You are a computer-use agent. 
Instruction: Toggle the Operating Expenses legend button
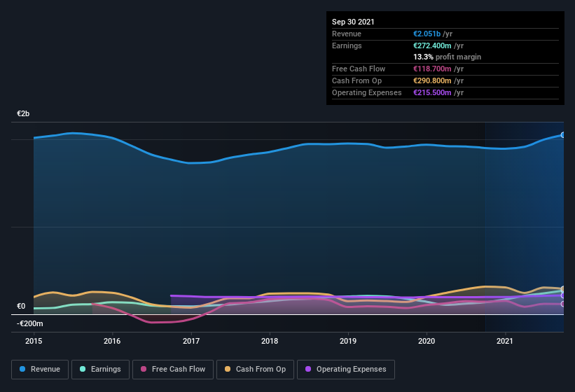346,370
